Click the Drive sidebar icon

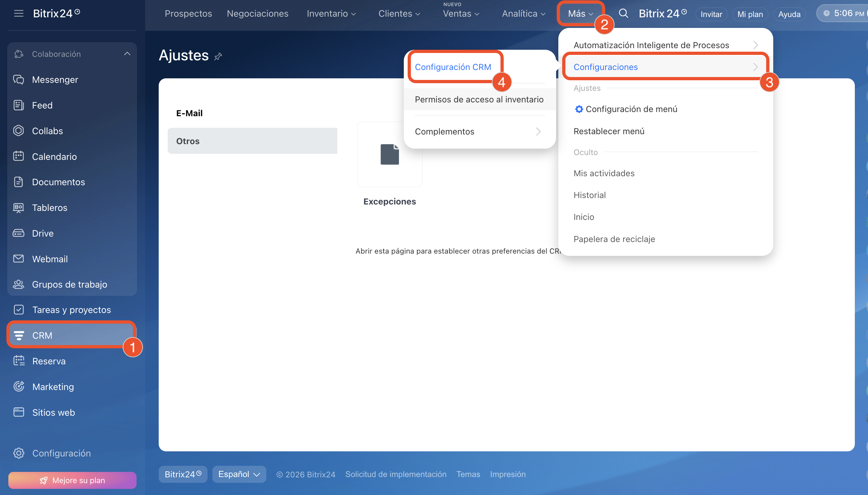[x=18, y=233]
